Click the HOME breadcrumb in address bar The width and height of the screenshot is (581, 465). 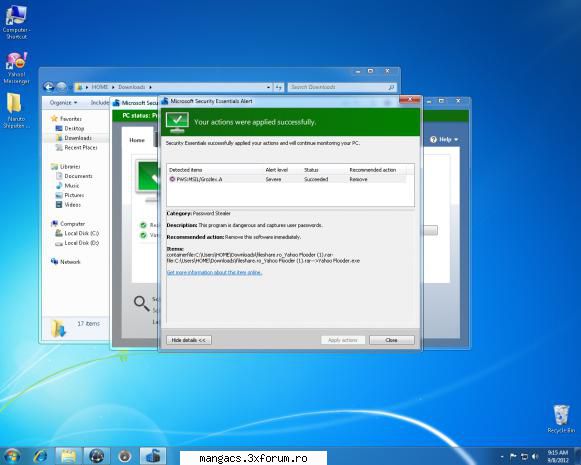point(100,87)
